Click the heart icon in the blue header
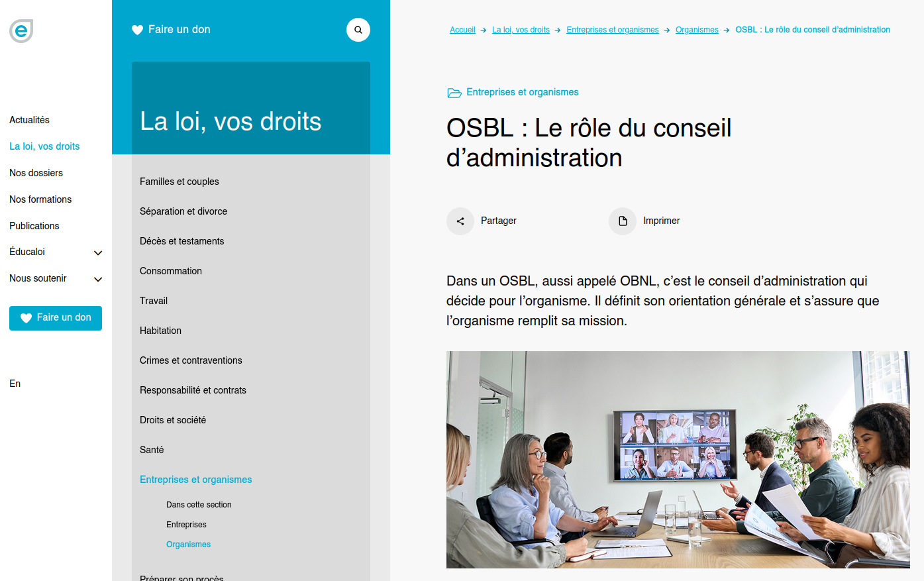Screen dimensions: 924x581 tap(138, 30)
